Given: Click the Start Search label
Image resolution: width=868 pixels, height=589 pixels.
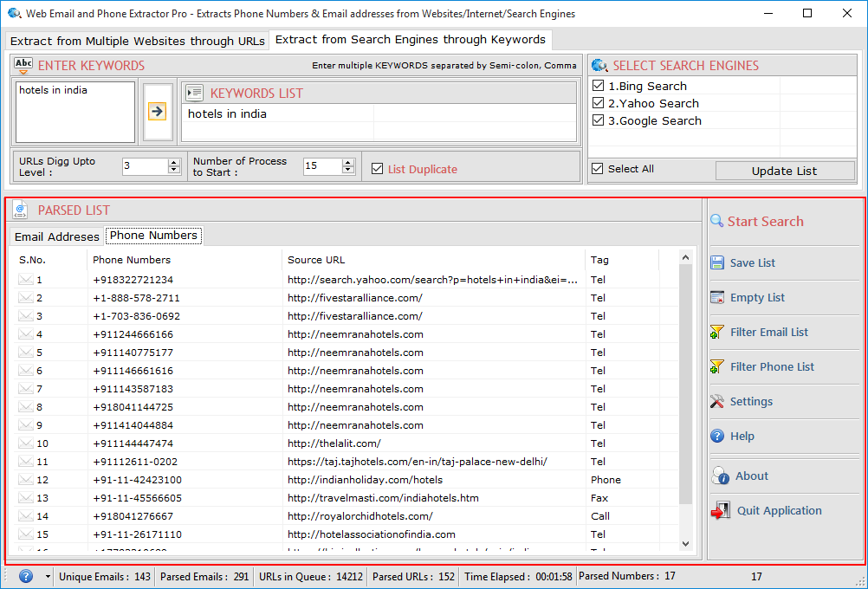Looking at the screenshot, I should [765, 222].
